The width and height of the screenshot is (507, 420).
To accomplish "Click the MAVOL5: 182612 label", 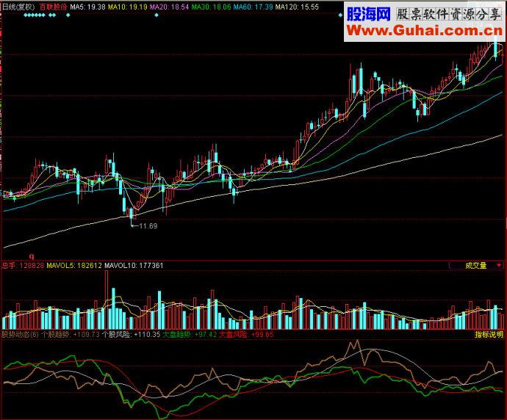I will pos(74,266).
